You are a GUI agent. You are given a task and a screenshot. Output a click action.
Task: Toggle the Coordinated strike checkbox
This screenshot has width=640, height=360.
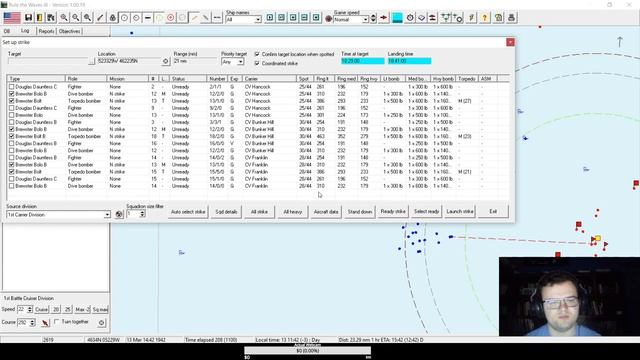pyautogui.click(x=257, y=63)
